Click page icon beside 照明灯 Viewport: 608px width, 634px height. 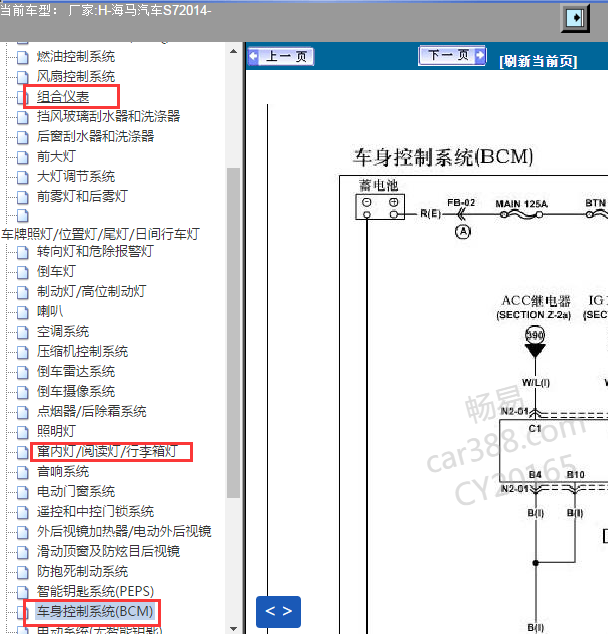tap(23, 432)
